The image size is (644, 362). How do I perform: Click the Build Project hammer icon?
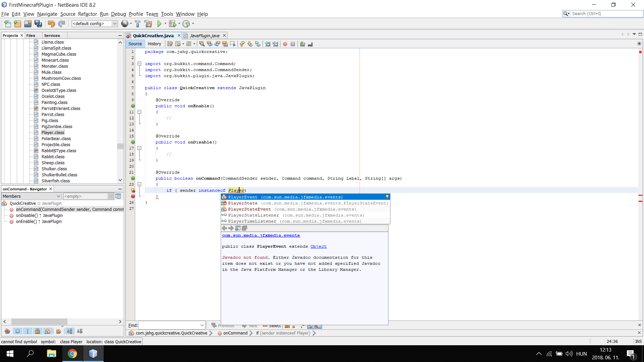pyautogui.click(x=138, y=24)
